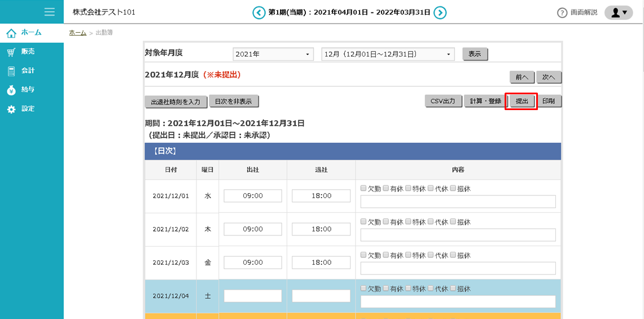Select ホーム in the sidebar
Image resolution: width=644 pixels, height=319 pixels.
30,33
